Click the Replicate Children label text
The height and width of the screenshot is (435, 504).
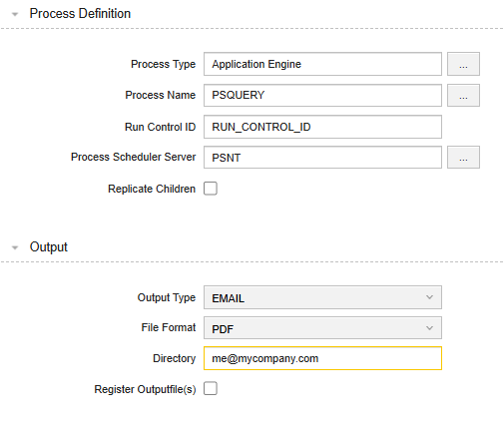click(x=152, y=189)
